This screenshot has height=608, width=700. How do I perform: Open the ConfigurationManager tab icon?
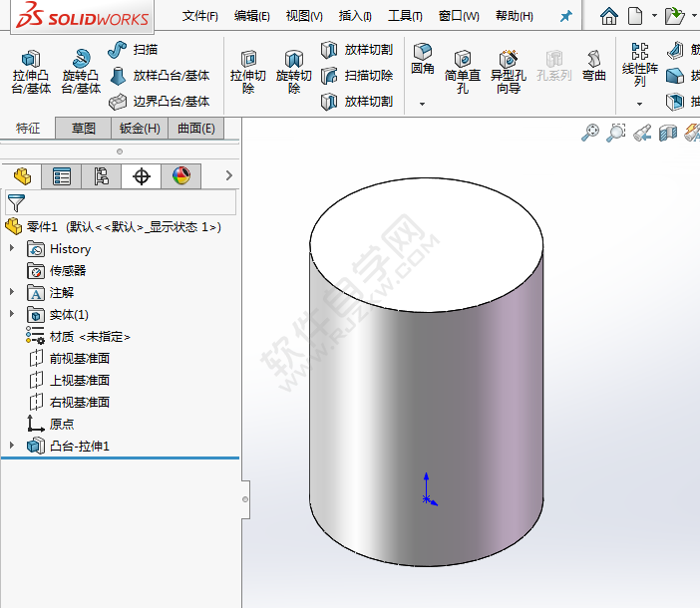102,176
